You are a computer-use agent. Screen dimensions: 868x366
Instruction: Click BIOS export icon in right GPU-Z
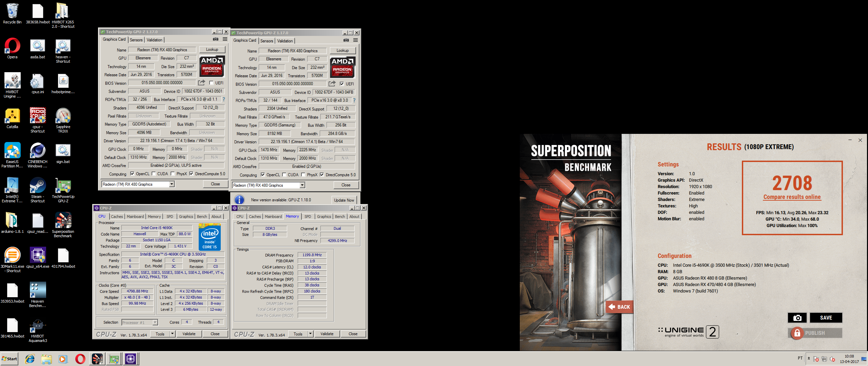coord(332,84)
